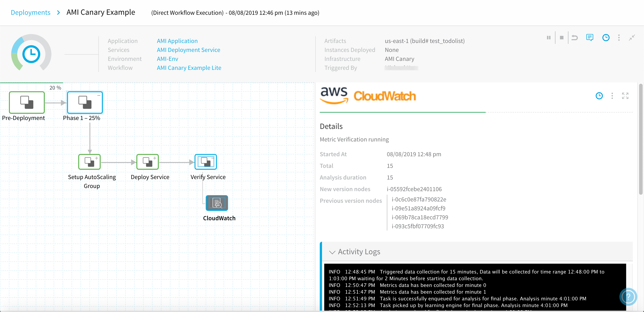The width and height of the screenshot is (644, 312).
Task: Open AMI Deployment Service link
Action: pos(189,50)
